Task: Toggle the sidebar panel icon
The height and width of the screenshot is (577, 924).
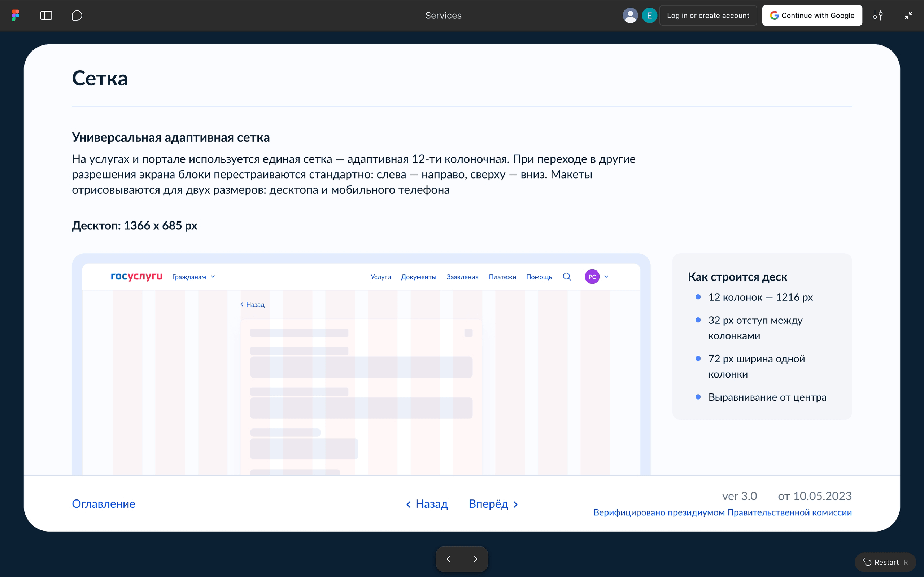Action: 46,16
